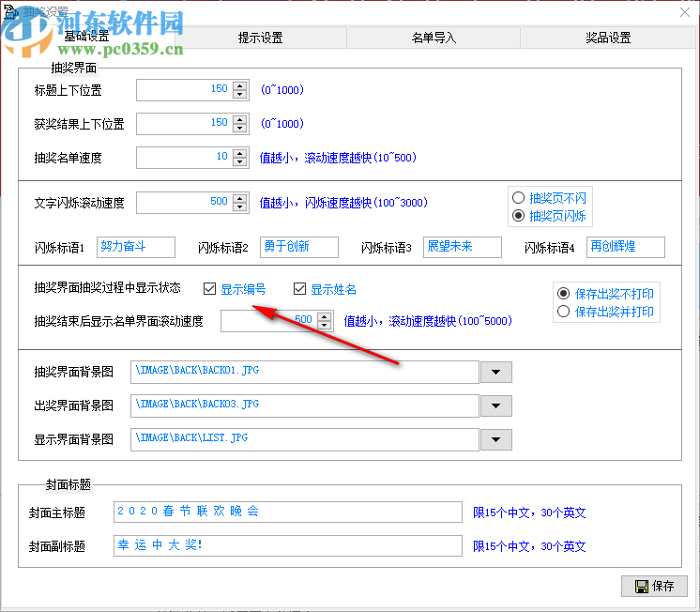Increase 标题上下位置 value with up arrow
The height and width of the screenshot is (612, 700).
[x=240, y=85]
